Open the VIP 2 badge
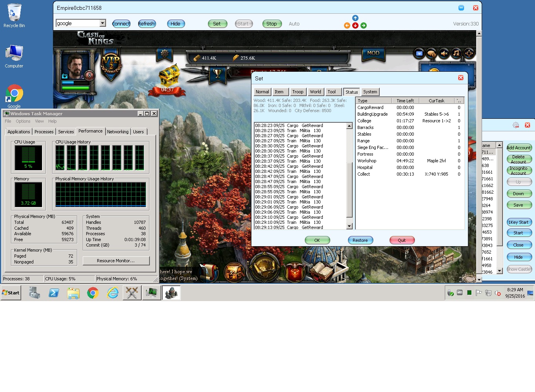Image resolution: width=535 pixels, height=392 pixels. tap(111, 64)
